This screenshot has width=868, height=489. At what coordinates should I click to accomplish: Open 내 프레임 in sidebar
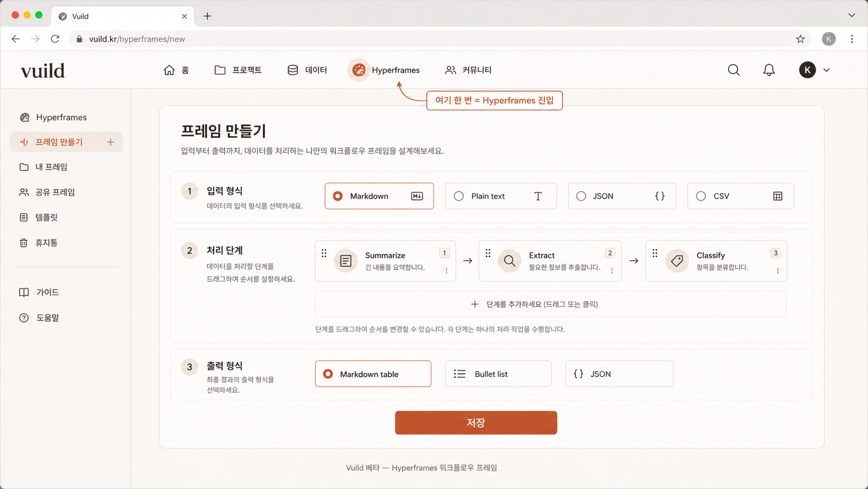pos(44,167)
